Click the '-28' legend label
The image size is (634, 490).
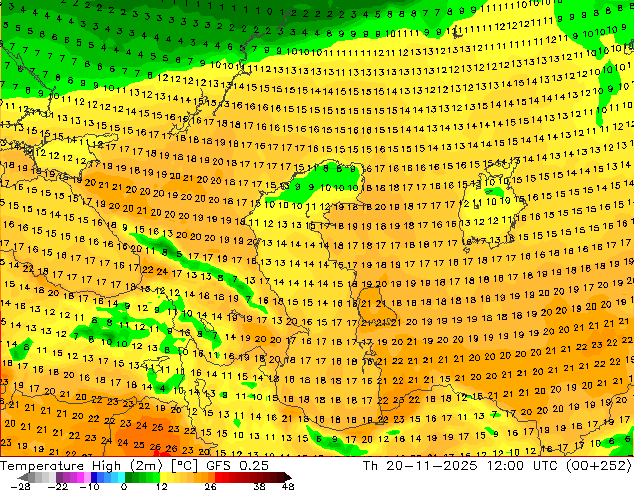point(21,486)
